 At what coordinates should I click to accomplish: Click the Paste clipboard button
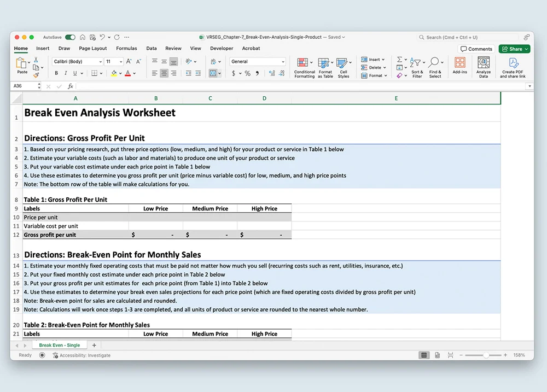pyautogui.click(x=22, y=65)
